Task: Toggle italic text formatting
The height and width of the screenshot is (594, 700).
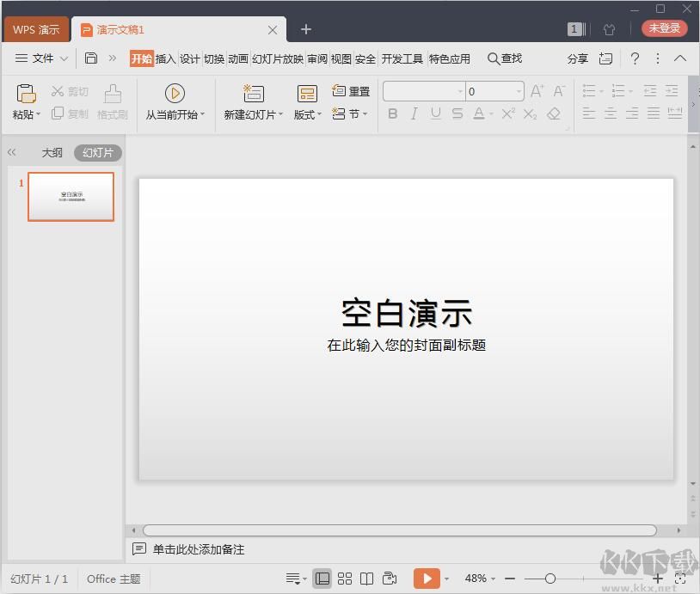Action: (414, 113)
